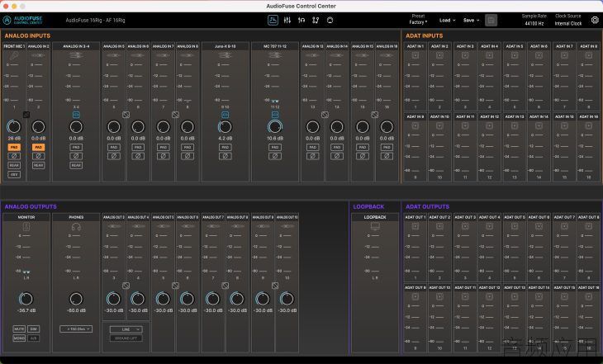Click the MONO button on Monitor
Screen dimensions: 603x364
(x=19, y=338)
